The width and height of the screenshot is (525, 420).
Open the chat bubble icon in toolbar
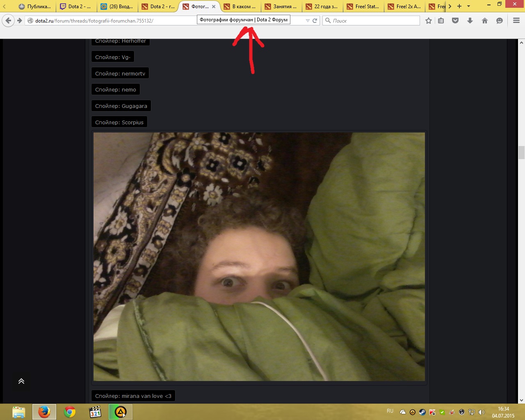click(x=500, y=21)
